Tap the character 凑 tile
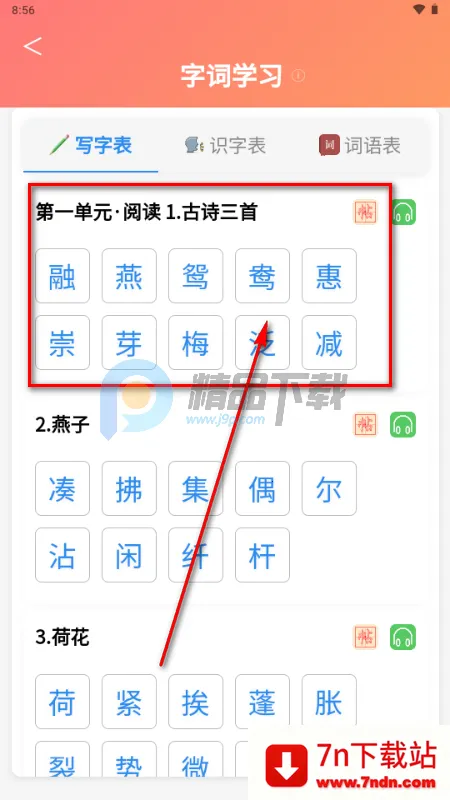The height and width of the screenshot is (800, 450). tap(62, 488)
